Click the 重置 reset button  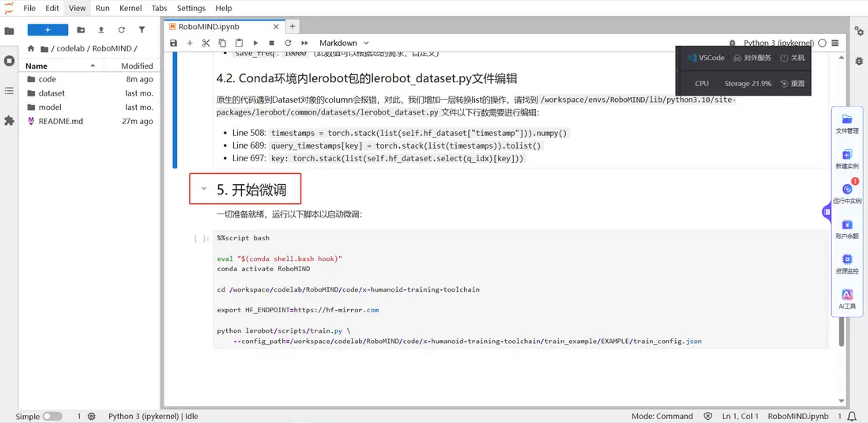tap(793, 84)
